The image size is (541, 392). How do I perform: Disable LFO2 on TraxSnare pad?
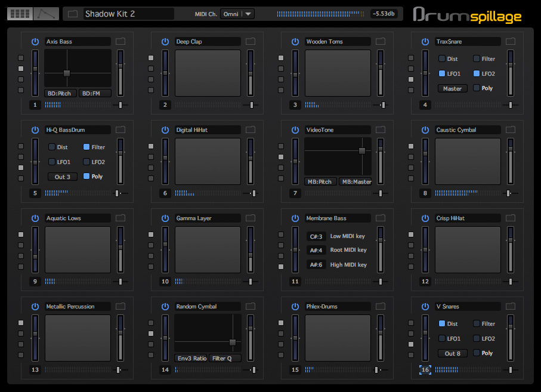pos(477,73)
